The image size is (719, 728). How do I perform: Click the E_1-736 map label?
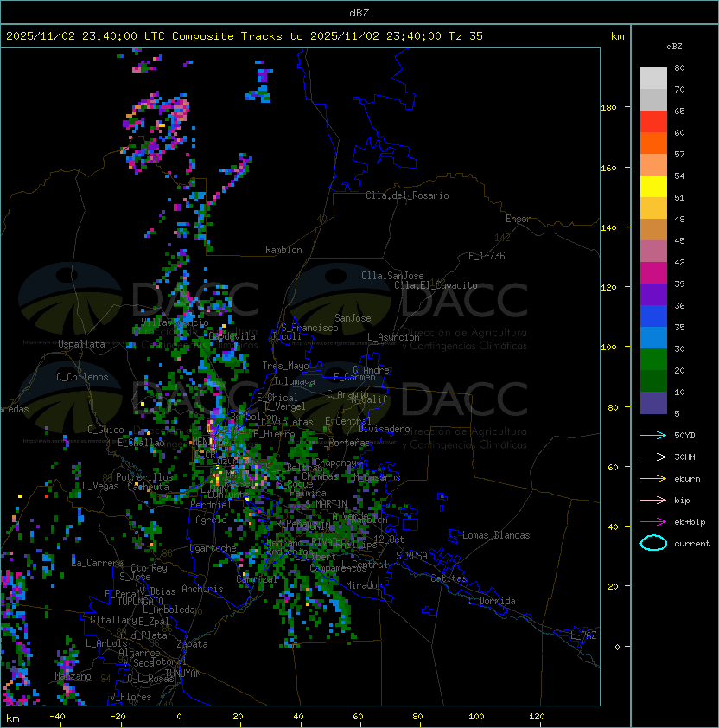(487, 256)
